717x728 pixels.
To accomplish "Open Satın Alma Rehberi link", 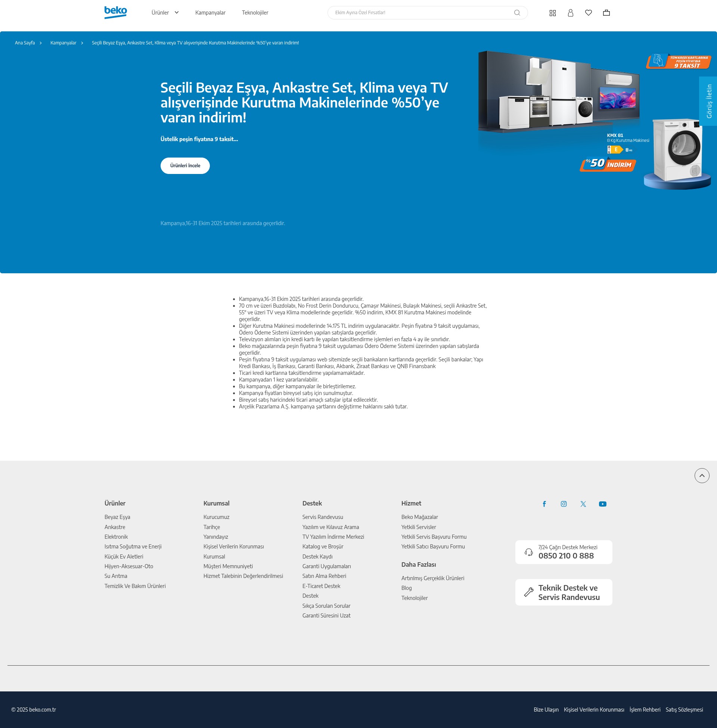I will click(x=324, y=576).
